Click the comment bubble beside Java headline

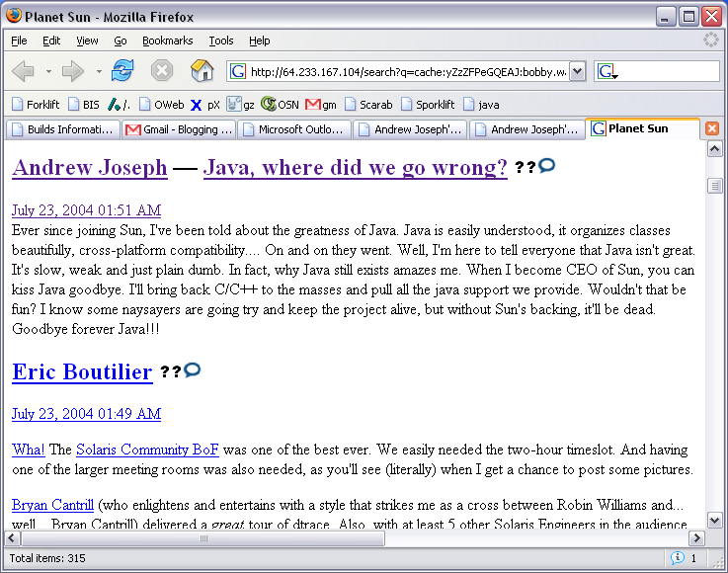pos(547,165)
